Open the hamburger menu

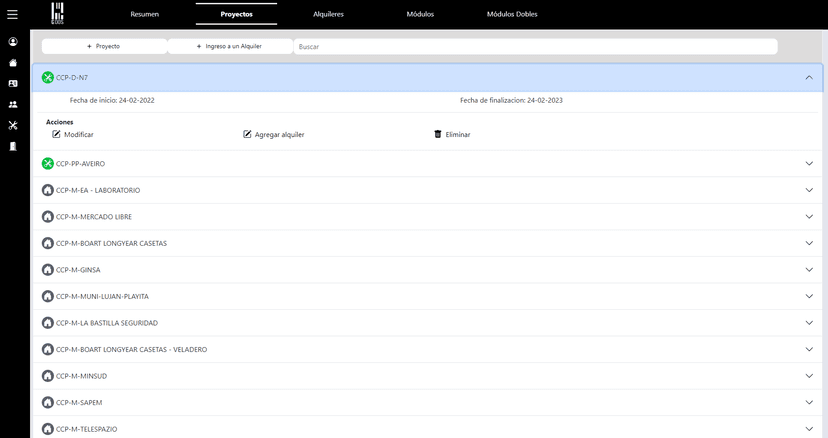point(12,14)
